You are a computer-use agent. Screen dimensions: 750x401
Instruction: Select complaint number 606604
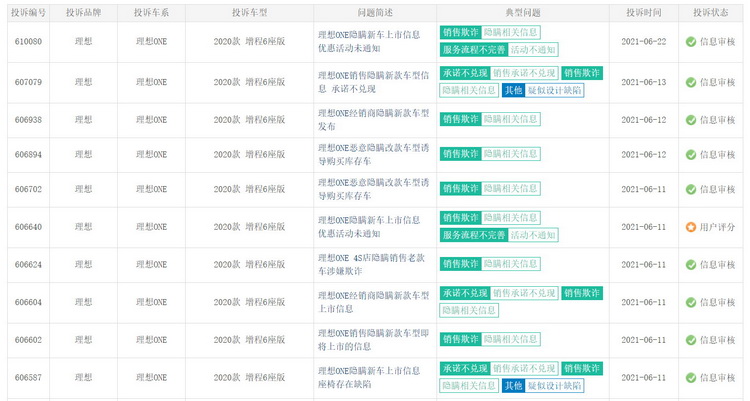28,302
